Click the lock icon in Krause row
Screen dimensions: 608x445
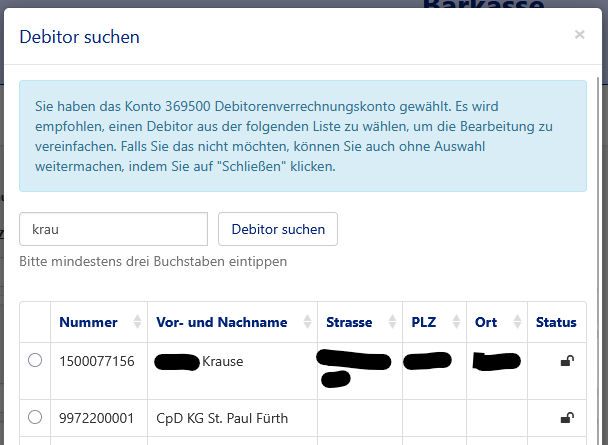[567, 361]
